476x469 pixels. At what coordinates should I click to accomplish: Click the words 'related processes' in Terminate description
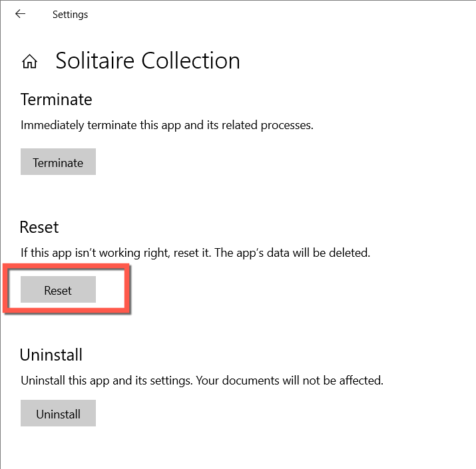(x=271, y=125)
